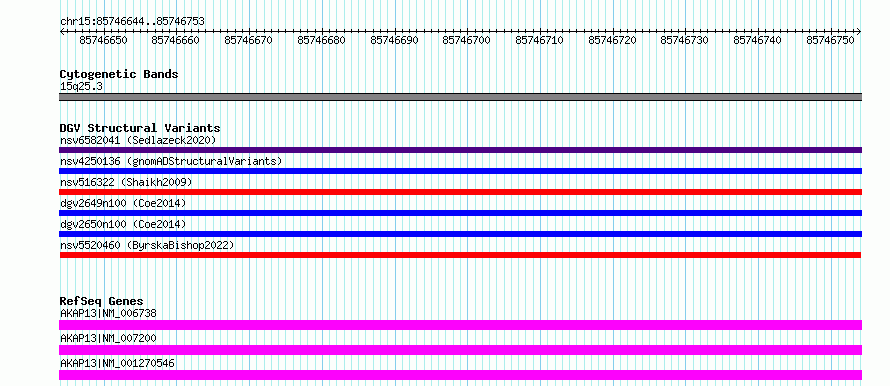This screenshot has width=890, height=386.
Task: Open the RefSeq Genes track title
Action: coord(102,301)
